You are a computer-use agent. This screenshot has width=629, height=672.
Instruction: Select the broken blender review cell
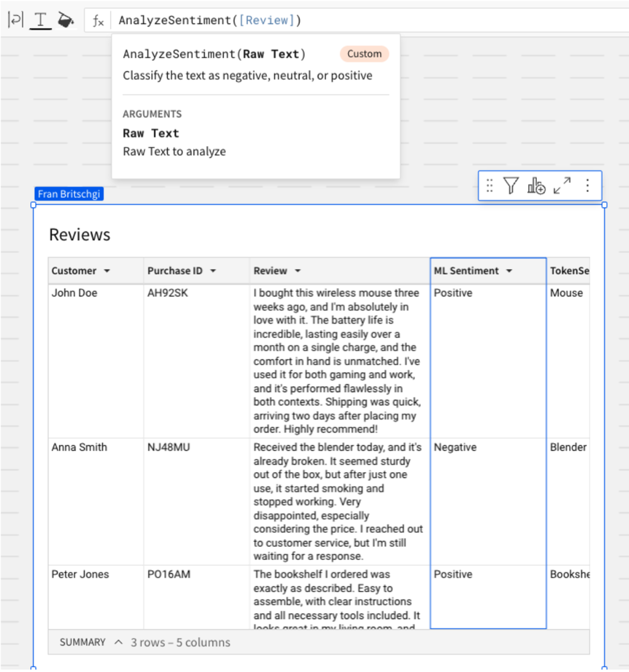click(x=340, y=502)
